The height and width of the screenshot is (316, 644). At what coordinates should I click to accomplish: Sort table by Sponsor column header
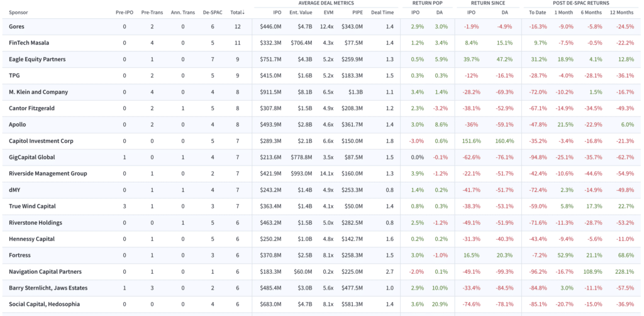[18, 13]
